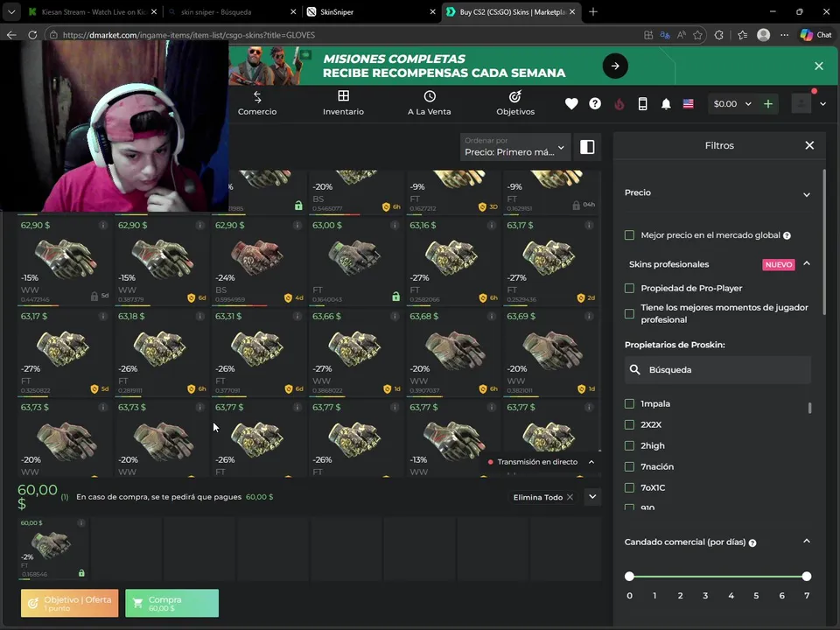Expand the account menu chevron beside the avatar
Image resolution: width=840 pixels, height=630 pixels.
[x=823, y=104]
